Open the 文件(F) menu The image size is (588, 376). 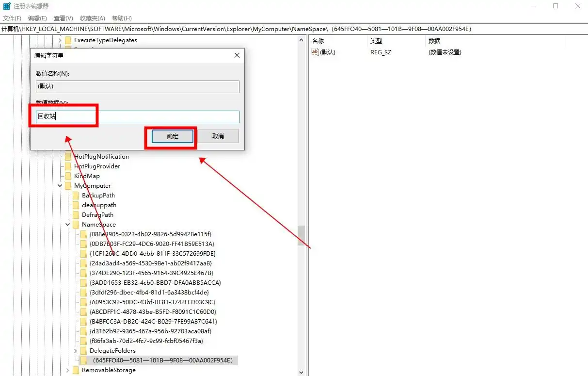pos(12,18)
